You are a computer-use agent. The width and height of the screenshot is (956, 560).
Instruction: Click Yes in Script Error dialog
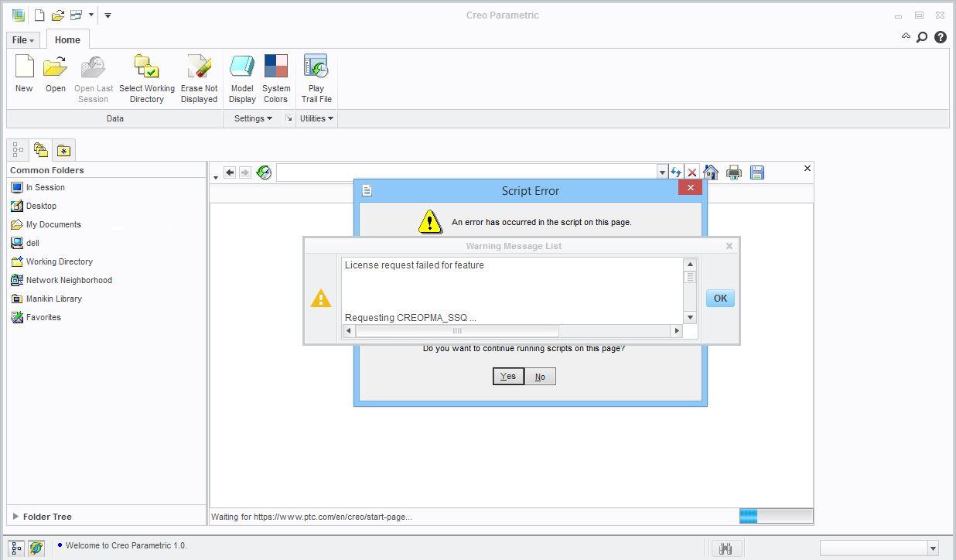point(508,377)
